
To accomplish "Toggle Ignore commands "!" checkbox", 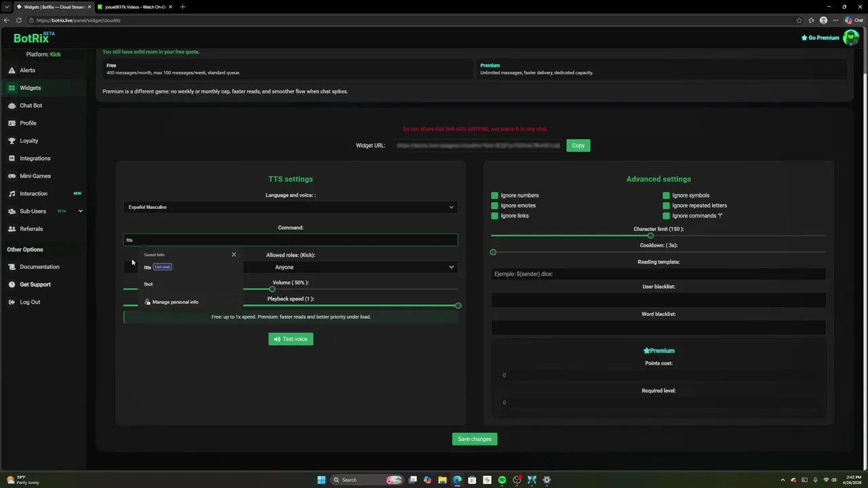I will tap(666, 216).
